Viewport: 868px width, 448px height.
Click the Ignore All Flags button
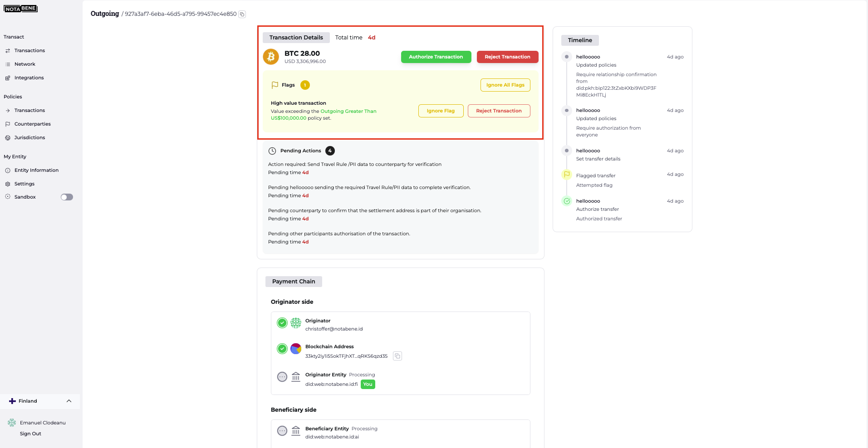coord(505,85)
